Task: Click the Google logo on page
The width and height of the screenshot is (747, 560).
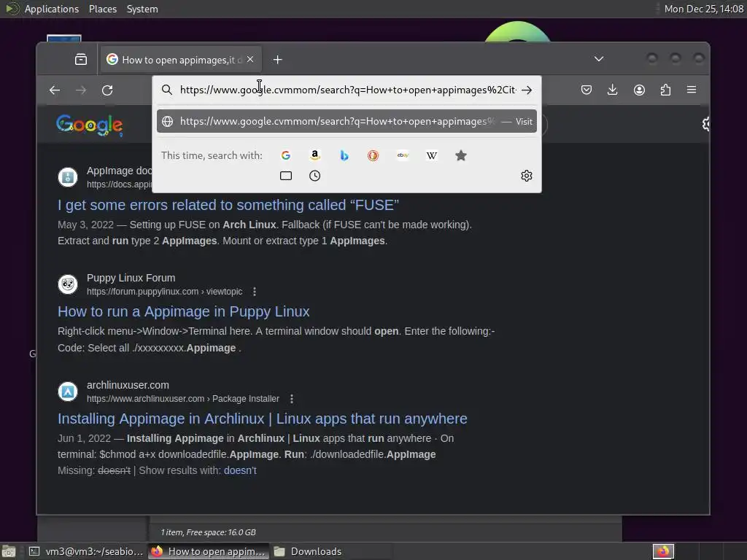Action: point(90,125)
